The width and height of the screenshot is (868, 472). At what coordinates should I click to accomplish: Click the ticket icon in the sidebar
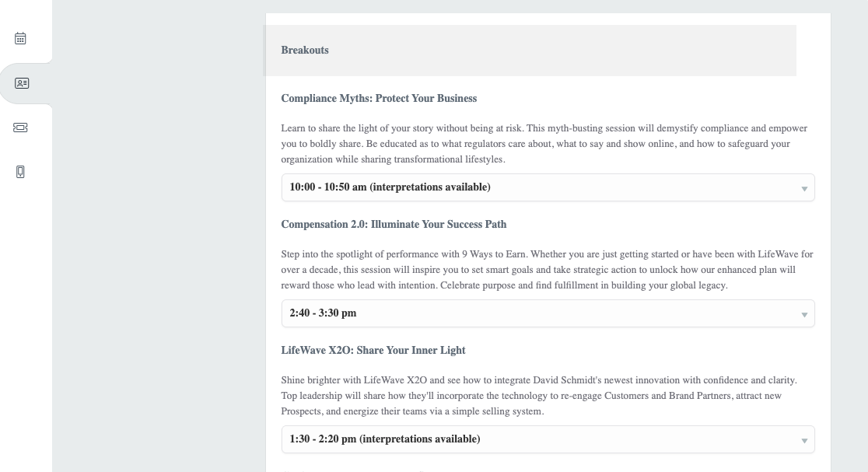pos(21,128)
